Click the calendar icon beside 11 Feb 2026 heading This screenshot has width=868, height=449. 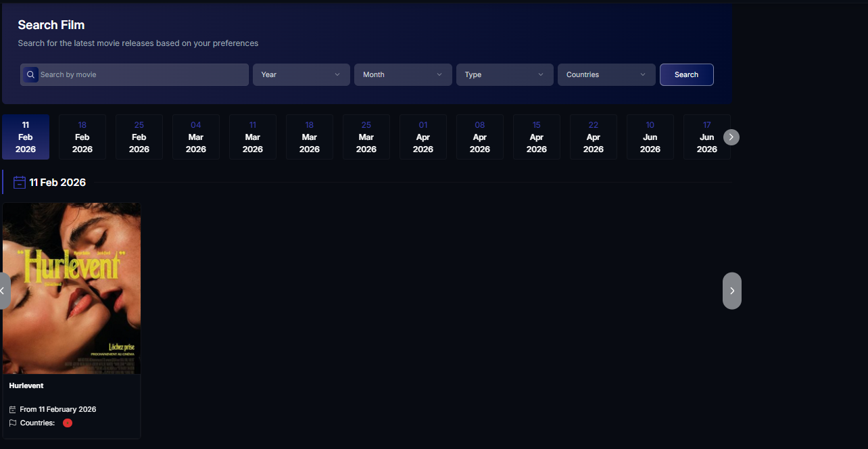coord(20,183)
